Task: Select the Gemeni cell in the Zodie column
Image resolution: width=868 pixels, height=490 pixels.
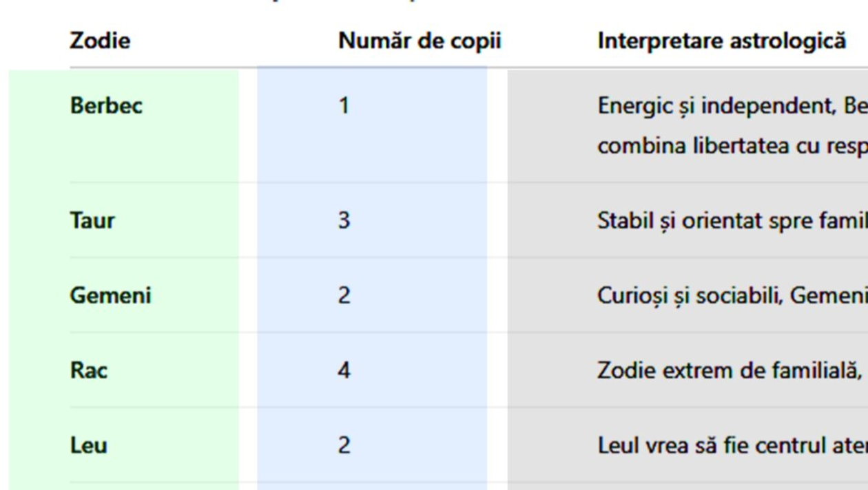Action: pos(110,295)
